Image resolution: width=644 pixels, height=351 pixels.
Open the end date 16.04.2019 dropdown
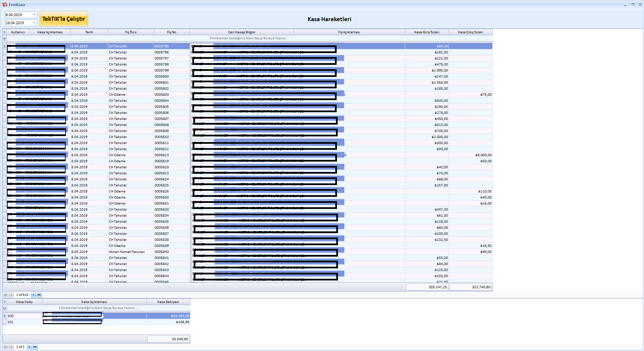tap(34, 23)
